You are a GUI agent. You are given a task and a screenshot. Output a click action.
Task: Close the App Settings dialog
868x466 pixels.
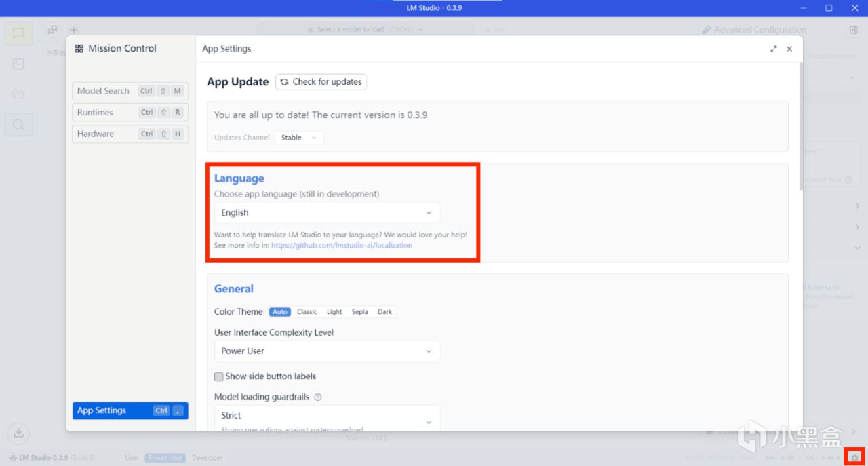coord(789,49)
